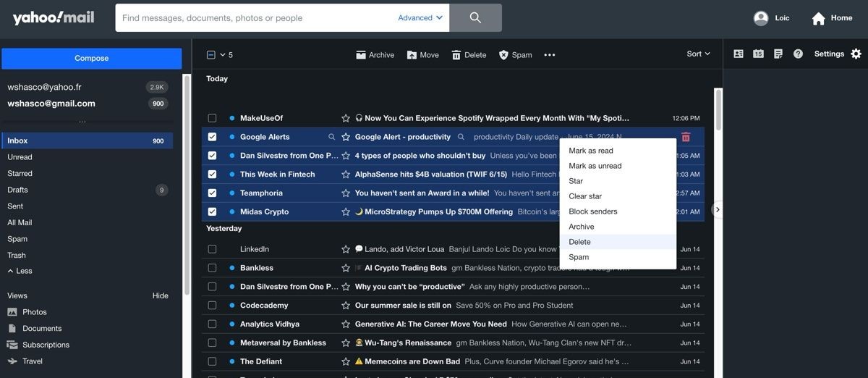Open the Settings gear icon
This screenshot has height=378, width=868.
[856, 54]
